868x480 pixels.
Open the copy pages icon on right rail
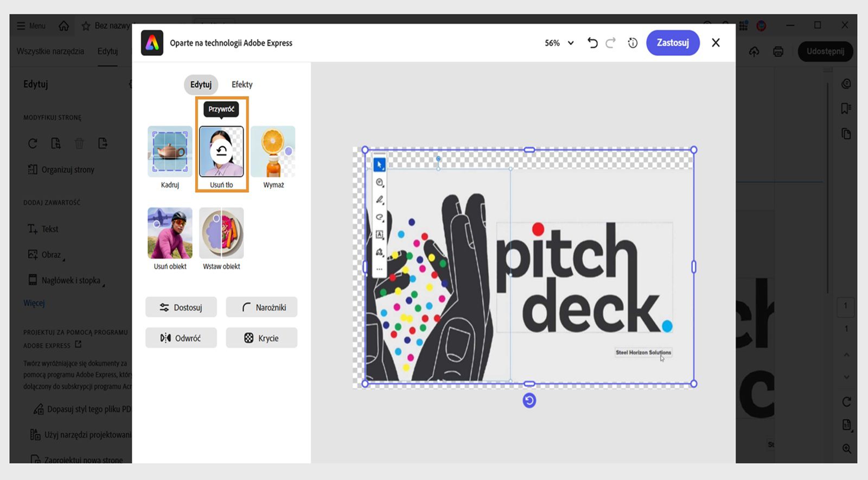(846, 134)
